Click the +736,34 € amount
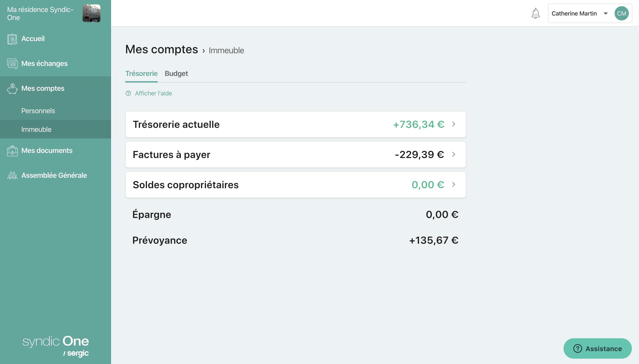Viewport: 639px width, 364px height. (419, 124)
